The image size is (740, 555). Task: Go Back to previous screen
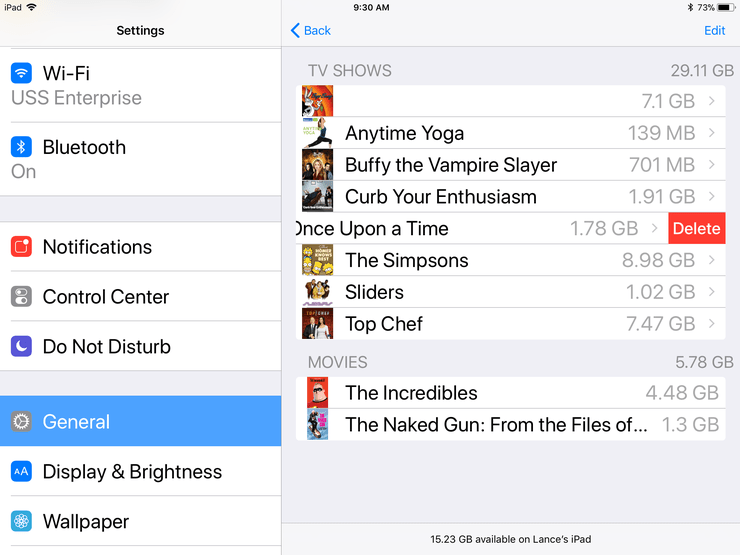pos(311,30)
